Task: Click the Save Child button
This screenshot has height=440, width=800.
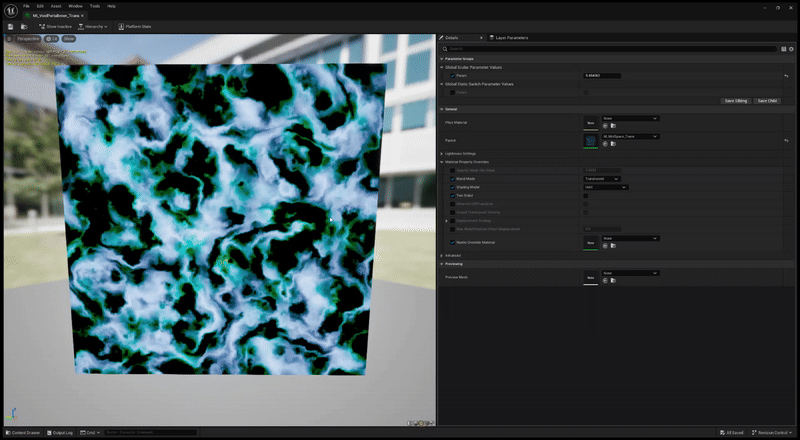Action: click(767, 101)
